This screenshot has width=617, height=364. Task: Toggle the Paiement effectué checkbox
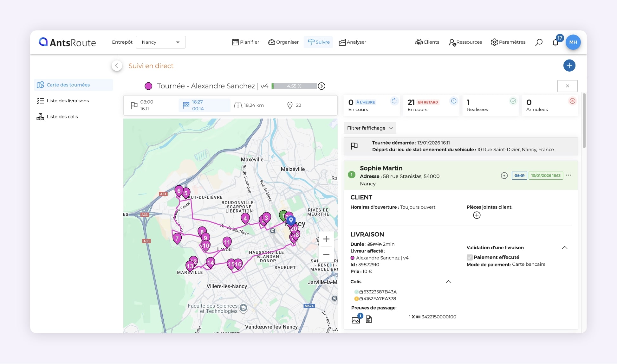click(470, 257)
